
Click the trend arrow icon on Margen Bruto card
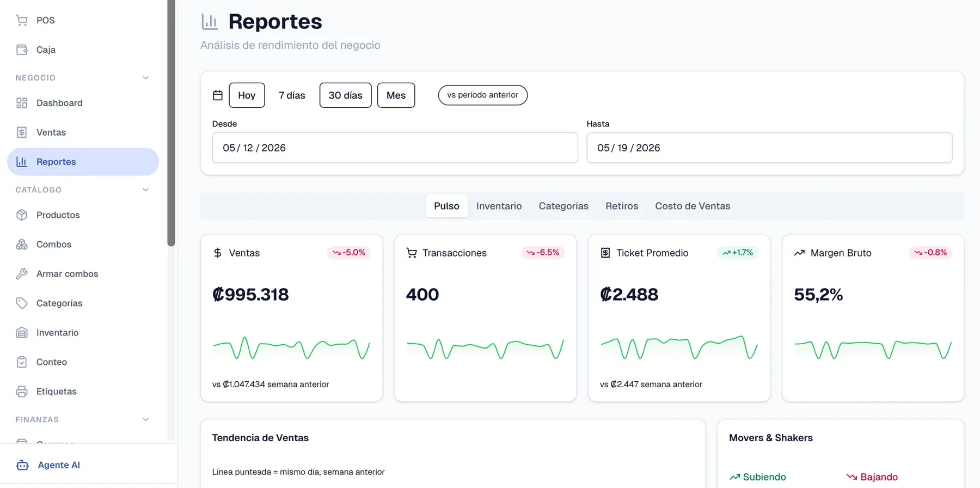click(799, 253)
